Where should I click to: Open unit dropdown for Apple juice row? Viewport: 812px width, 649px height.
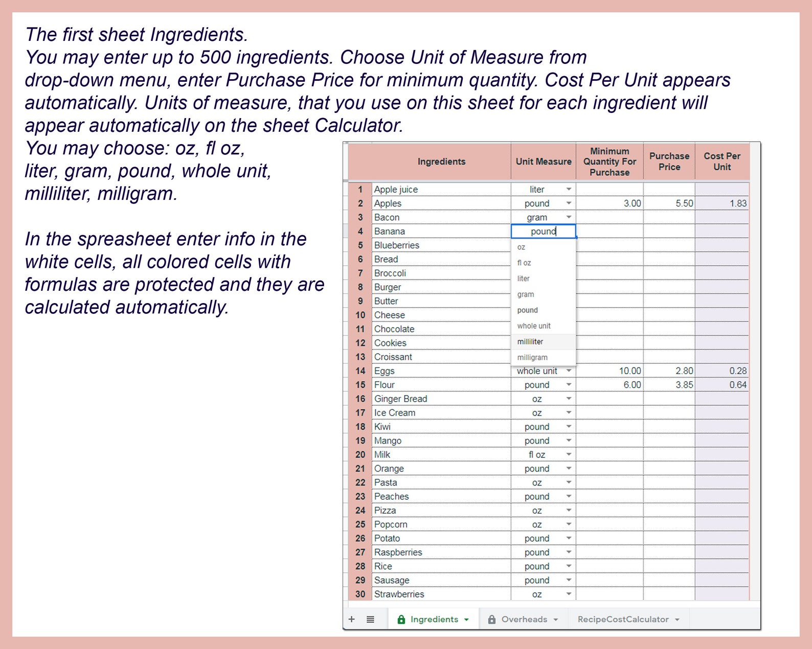pyautogui.click(x=569, y=189)
